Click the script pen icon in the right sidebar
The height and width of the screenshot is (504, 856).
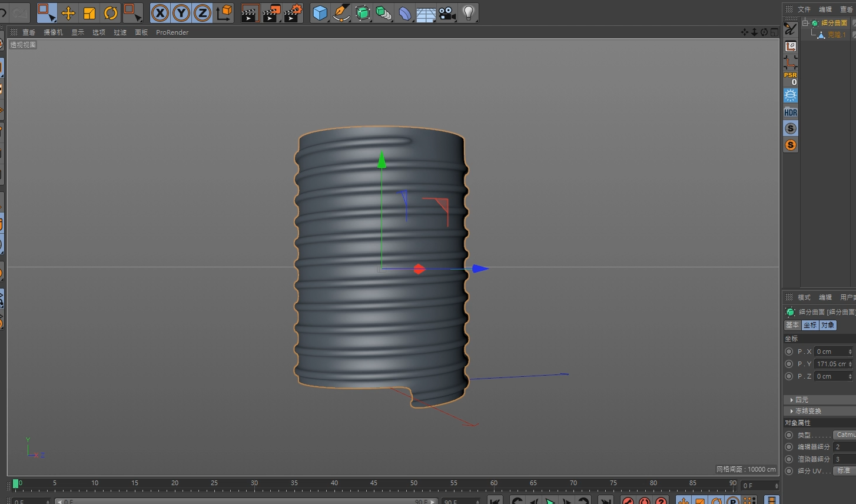click(x=791, y=29)
